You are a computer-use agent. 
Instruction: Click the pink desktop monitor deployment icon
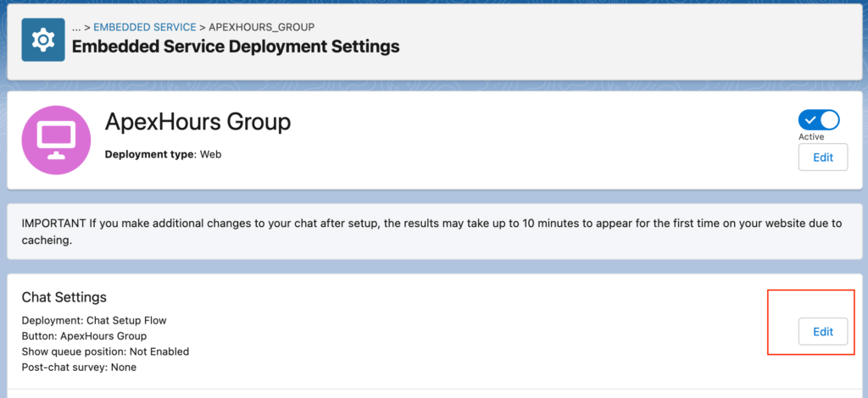[x=57, y=141]
